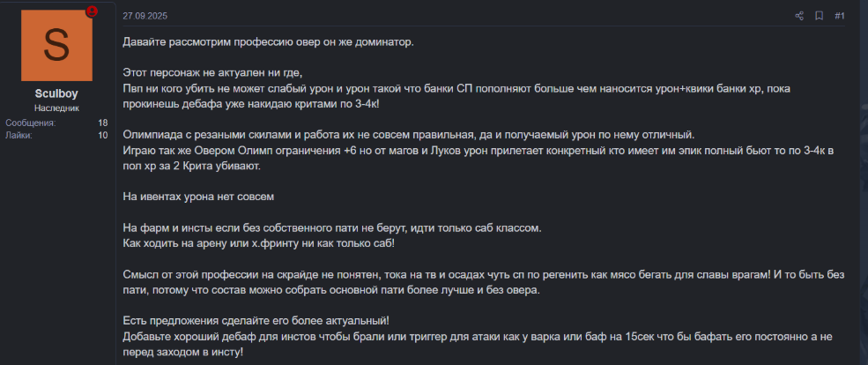Click the user title "Наследник"
This screenshot has height=365, width=868.
coord(56,108)
